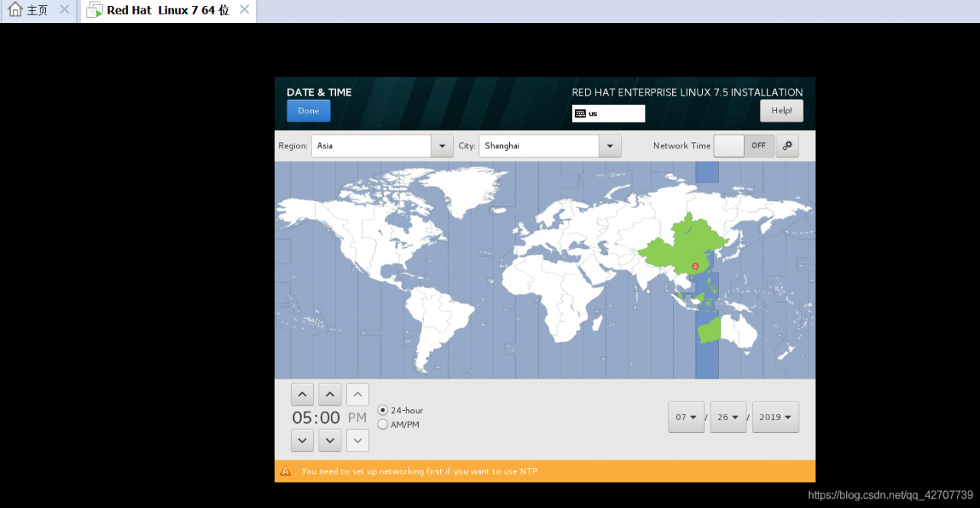Click the VM icon on Red Hat tab
Screen dimensions: 980x508
pos(94,11)
